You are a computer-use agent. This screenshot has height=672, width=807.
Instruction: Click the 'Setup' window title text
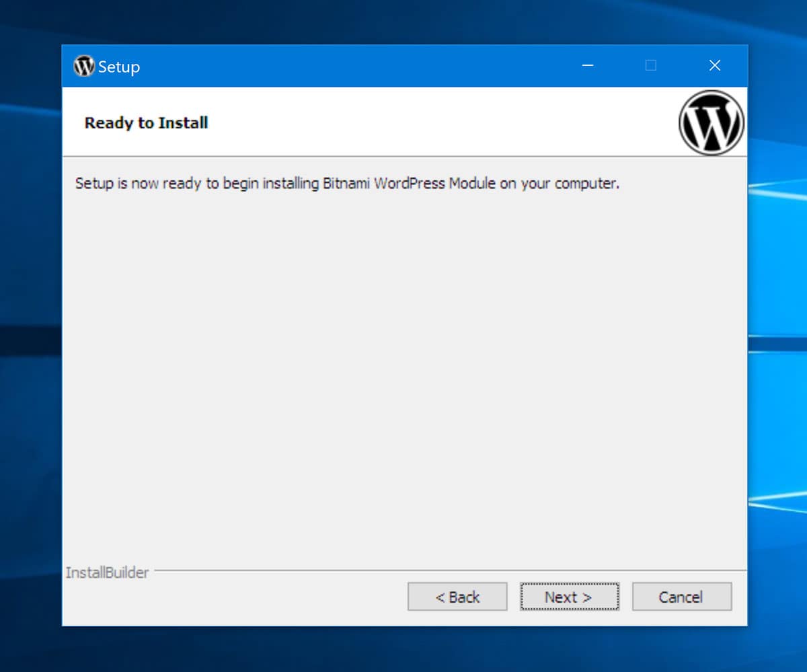[x=119, y=67]
